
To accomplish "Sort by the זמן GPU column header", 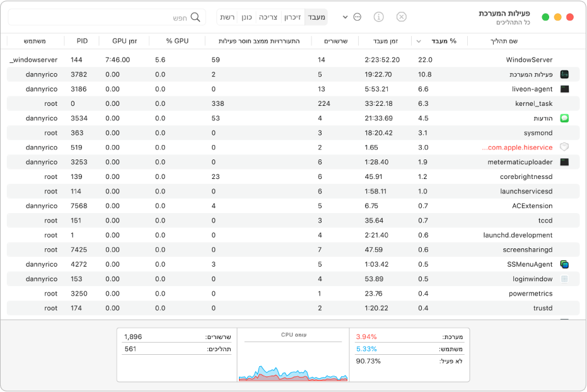I will [125, 41].
